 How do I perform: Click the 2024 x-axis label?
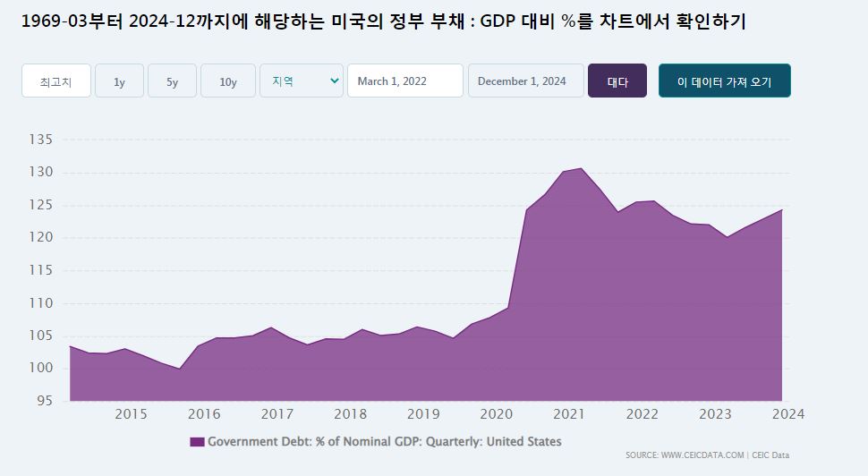(x=789, y=414)
